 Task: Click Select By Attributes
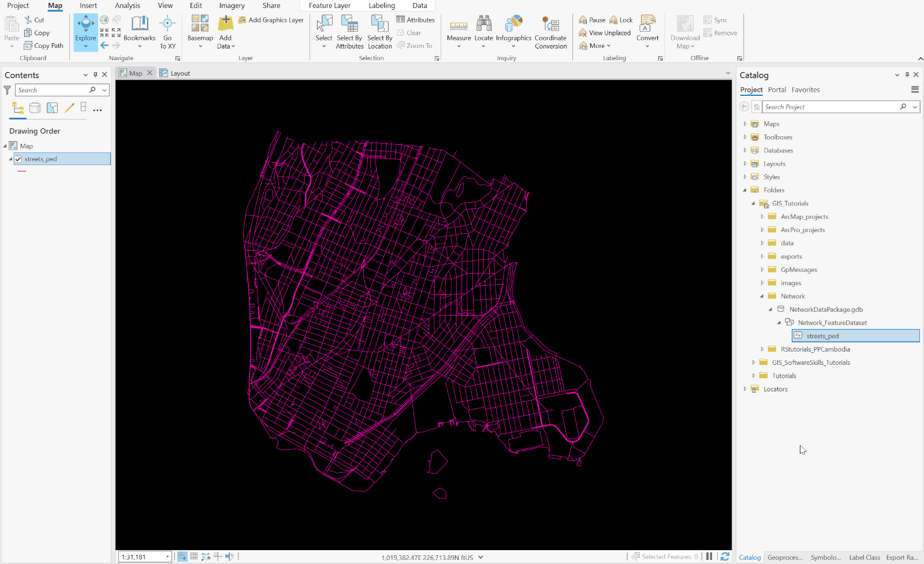[x=349, y=32]
